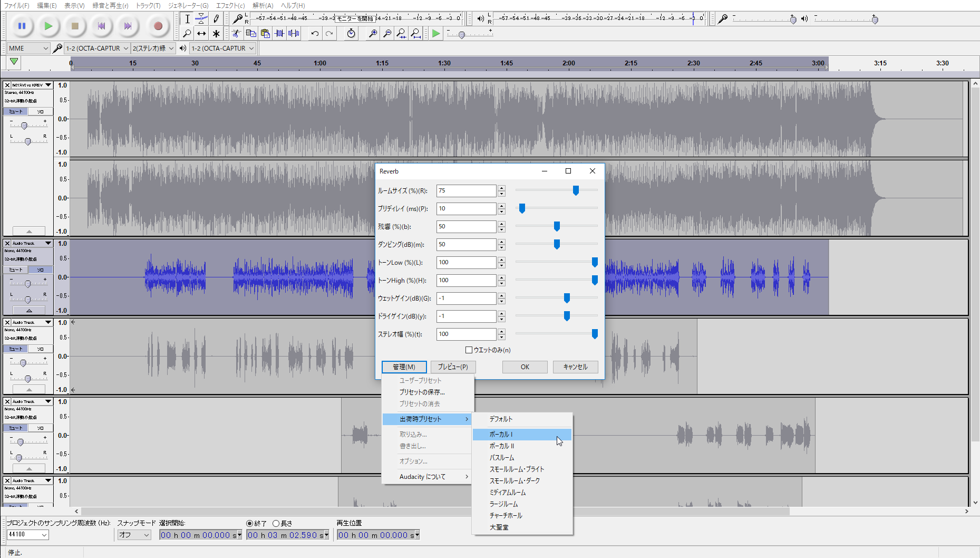Click the Fit Project zoom icon

(416, 34)
